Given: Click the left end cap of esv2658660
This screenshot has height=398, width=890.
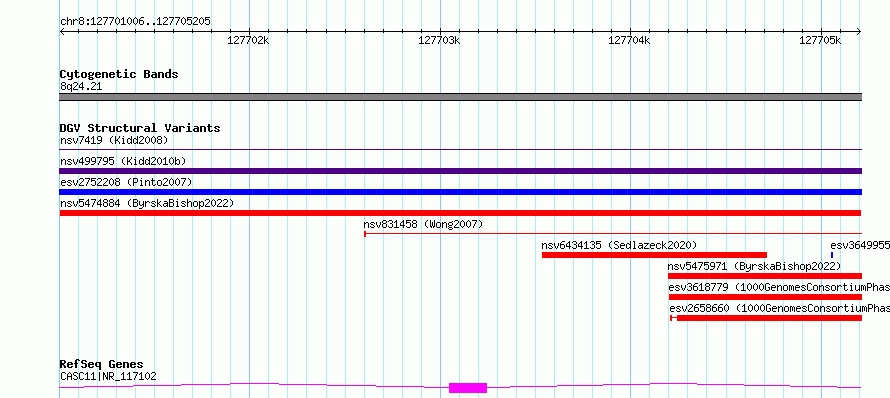Looking at the screenshot, I should pos(671,318).
